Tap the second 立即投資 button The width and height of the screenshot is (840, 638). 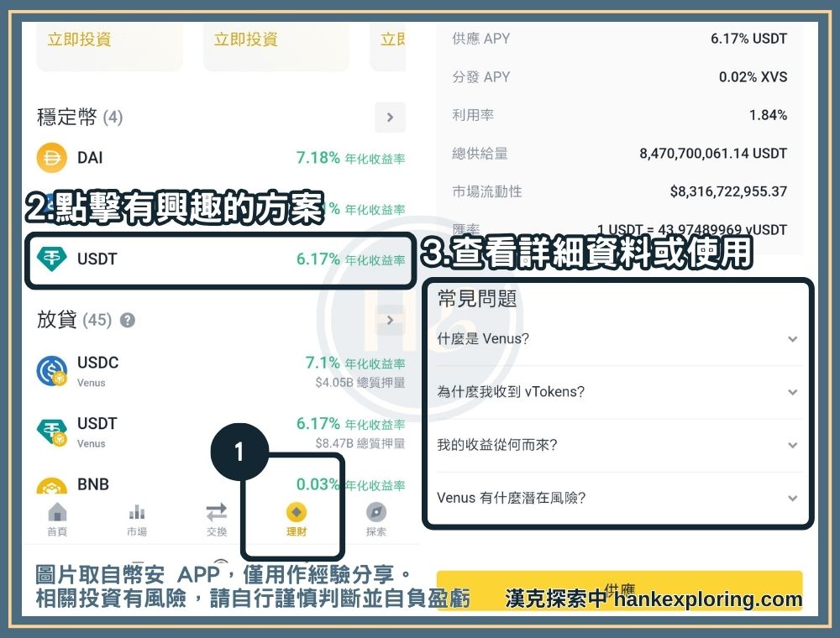[246, 39]
